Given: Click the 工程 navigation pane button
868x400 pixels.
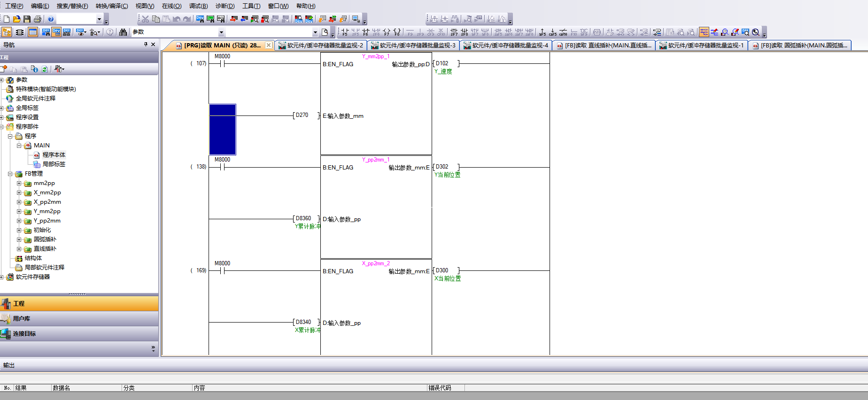Looking at the screenshot, I should point(79,304).
